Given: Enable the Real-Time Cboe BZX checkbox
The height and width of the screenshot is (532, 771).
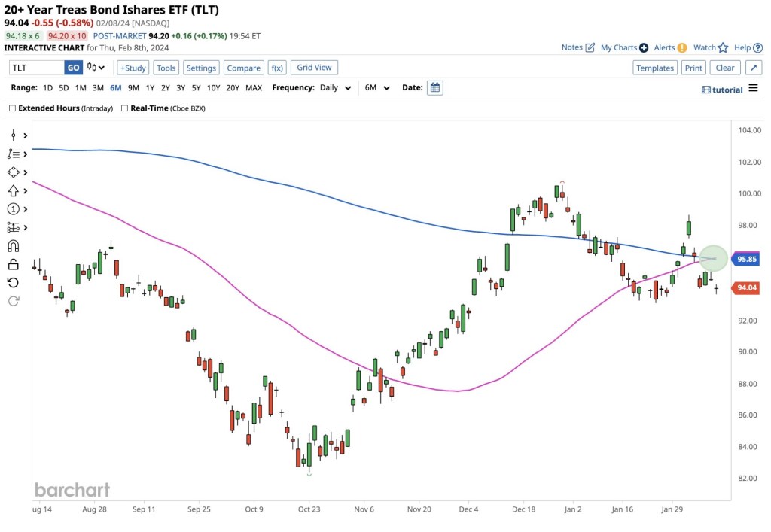Looking at the screenshot, I should (x=124, y=108).
